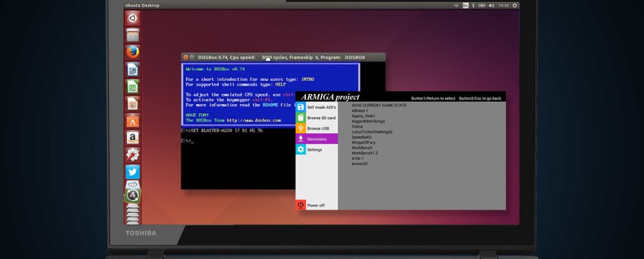Open the Savestates menu entry
This screenshot has width=644, height=259.
coord(317,139)
